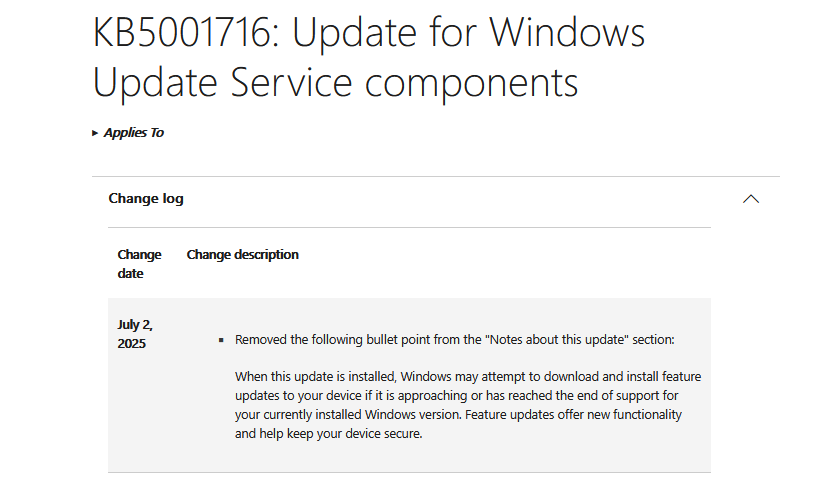Select the Change date column header
823x497 pixels.
click(x=139, y=264)
